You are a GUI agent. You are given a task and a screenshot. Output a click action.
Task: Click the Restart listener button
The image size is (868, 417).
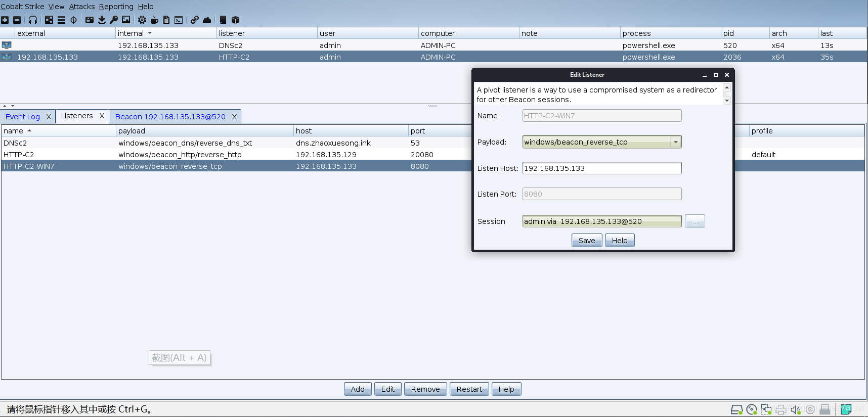pyautogui.click(x=469, y=389)
